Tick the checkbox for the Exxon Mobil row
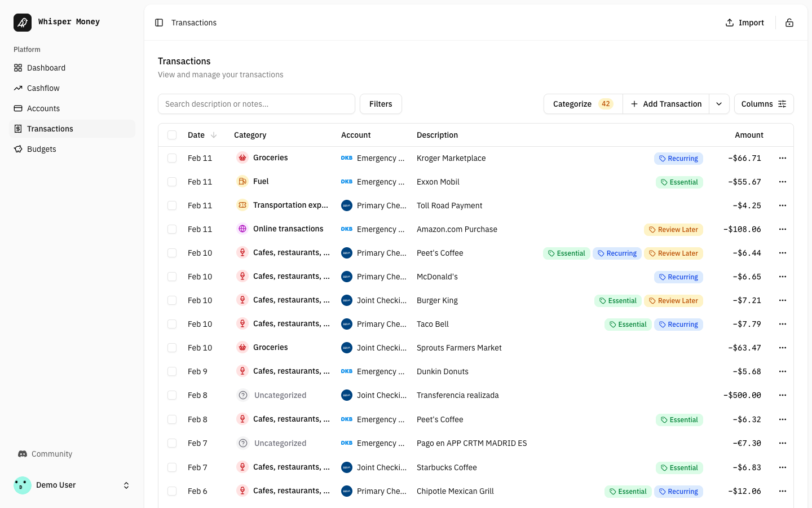This screenshot has width=812, height=508. 172,182
